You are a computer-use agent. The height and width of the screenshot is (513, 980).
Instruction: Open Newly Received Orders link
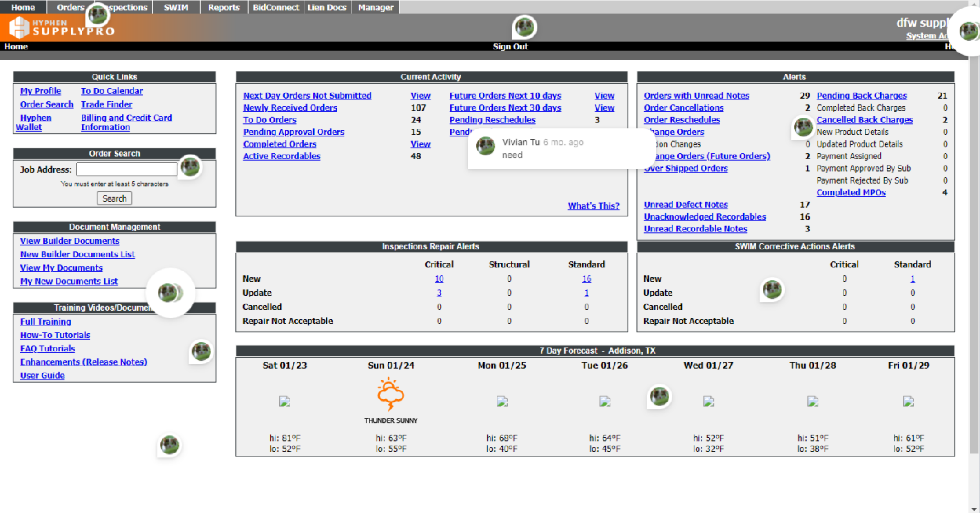[x=290, y=108]
